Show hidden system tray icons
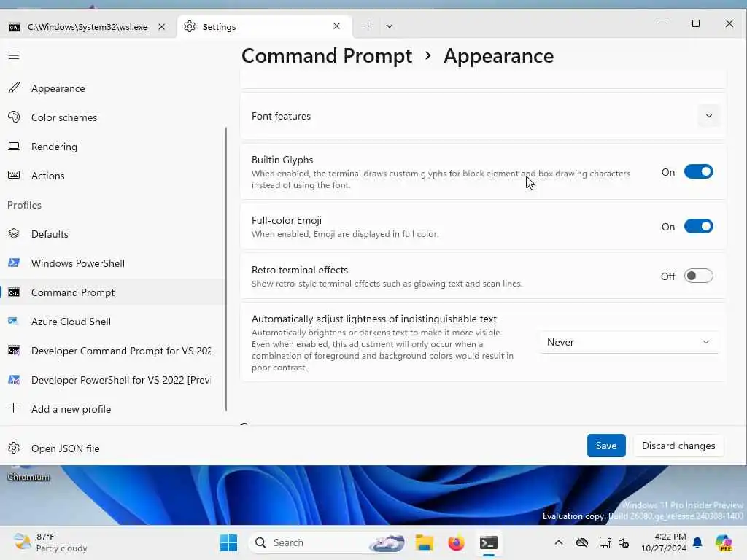Viewport: 747px width, 560px height. point(559,542)
